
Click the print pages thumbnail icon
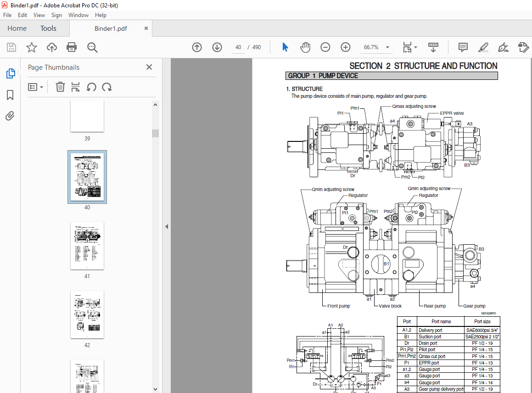(x=75, y=87)
